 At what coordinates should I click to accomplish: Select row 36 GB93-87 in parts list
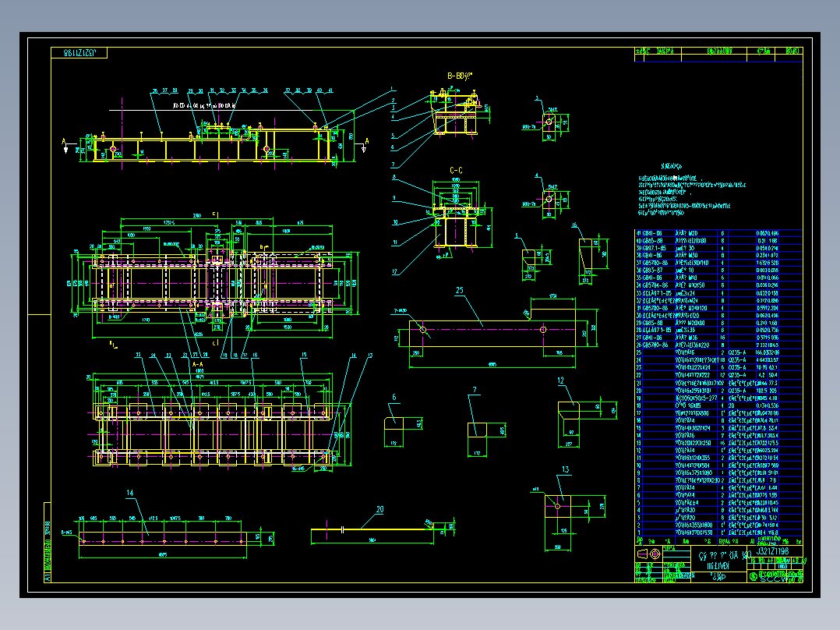718,271
